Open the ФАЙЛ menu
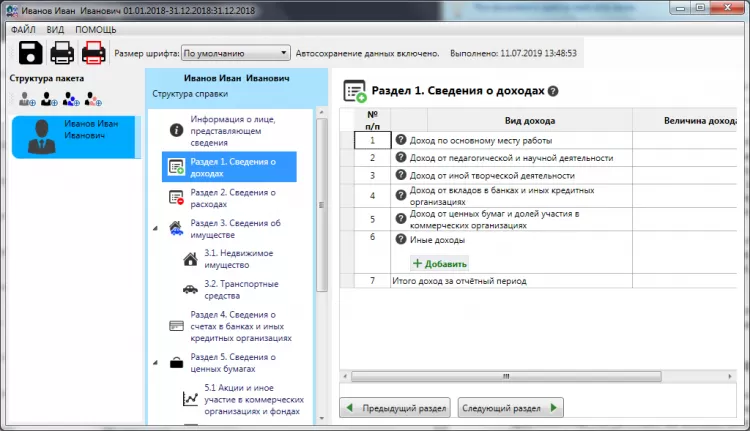 coord(23,30)
